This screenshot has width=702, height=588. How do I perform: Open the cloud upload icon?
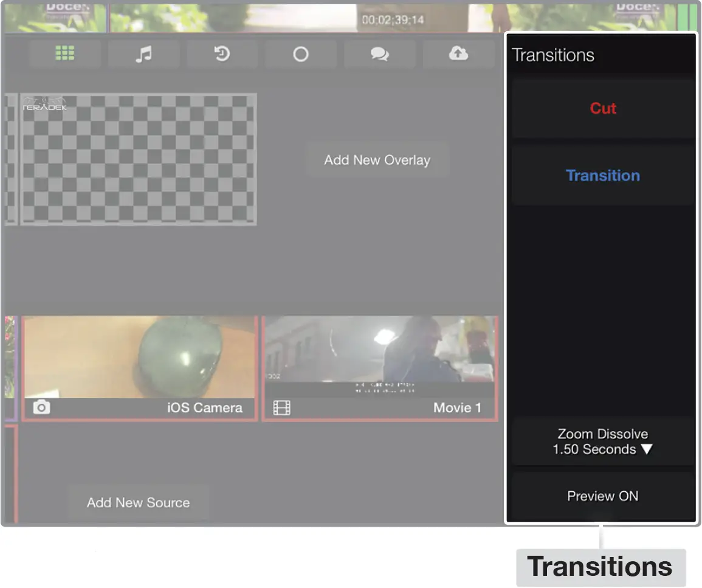click(458, 54)
